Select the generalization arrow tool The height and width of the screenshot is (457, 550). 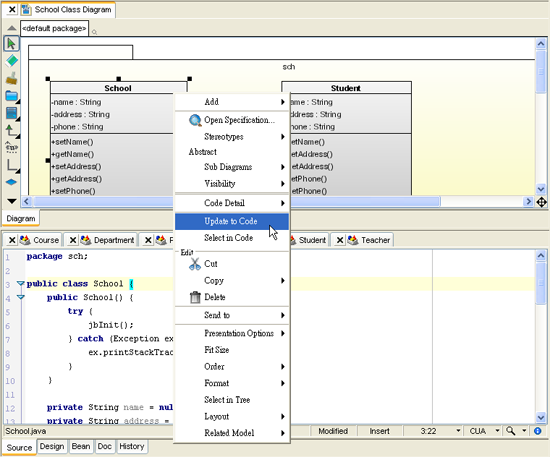[x=12, y=130]
